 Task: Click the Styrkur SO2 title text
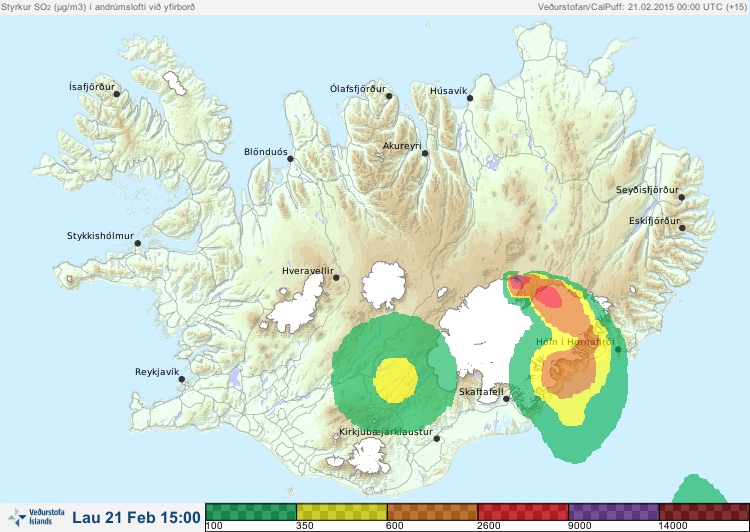[98, 7]
